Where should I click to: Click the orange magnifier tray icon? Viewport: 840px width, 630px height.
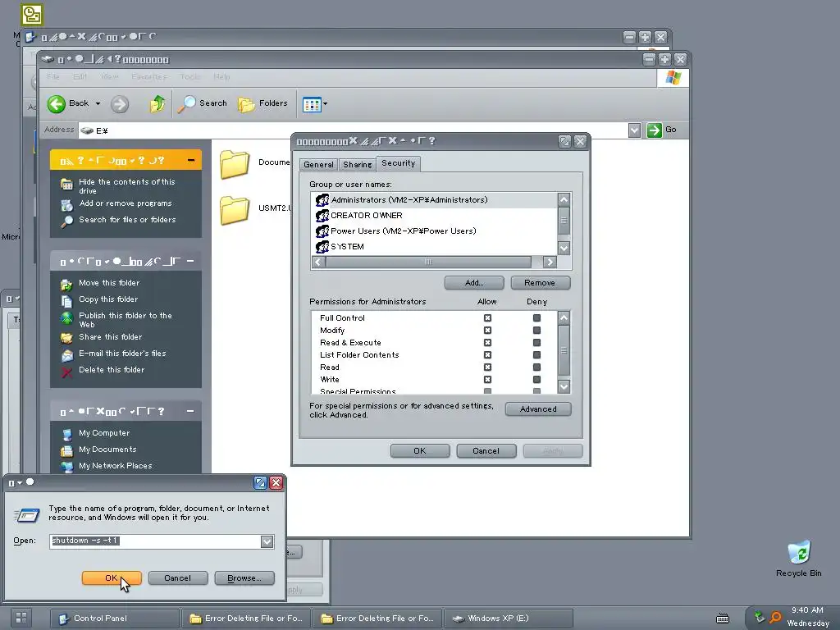[x=774, y=618]
